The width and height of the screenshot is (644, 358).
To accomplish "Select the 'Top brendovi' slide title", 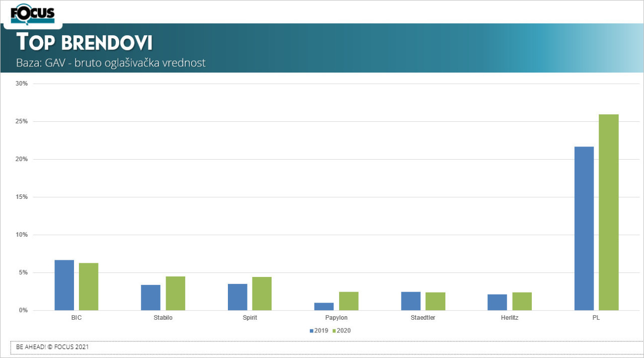I will 85,43.
